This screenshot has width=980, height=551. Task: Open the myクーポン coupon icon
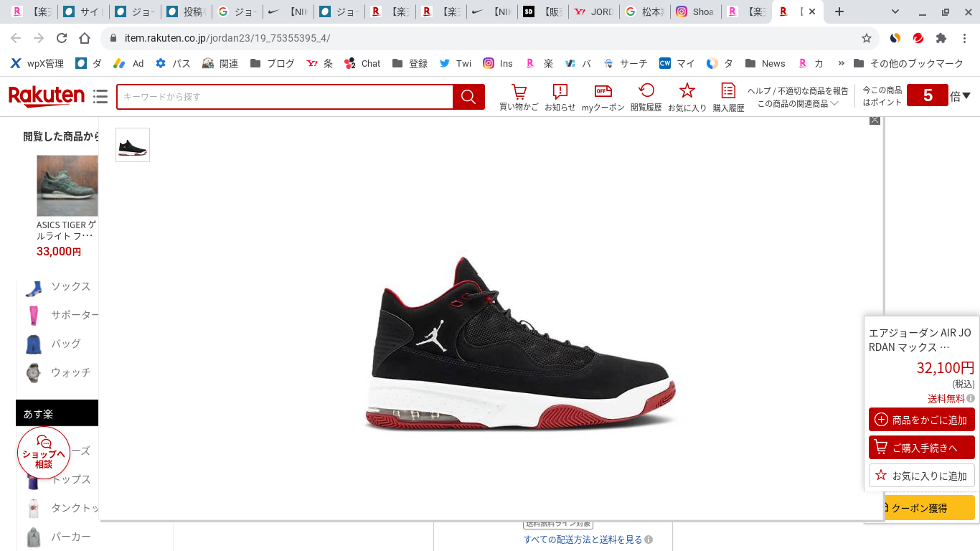pyautogui.click(x=603, y=98)
